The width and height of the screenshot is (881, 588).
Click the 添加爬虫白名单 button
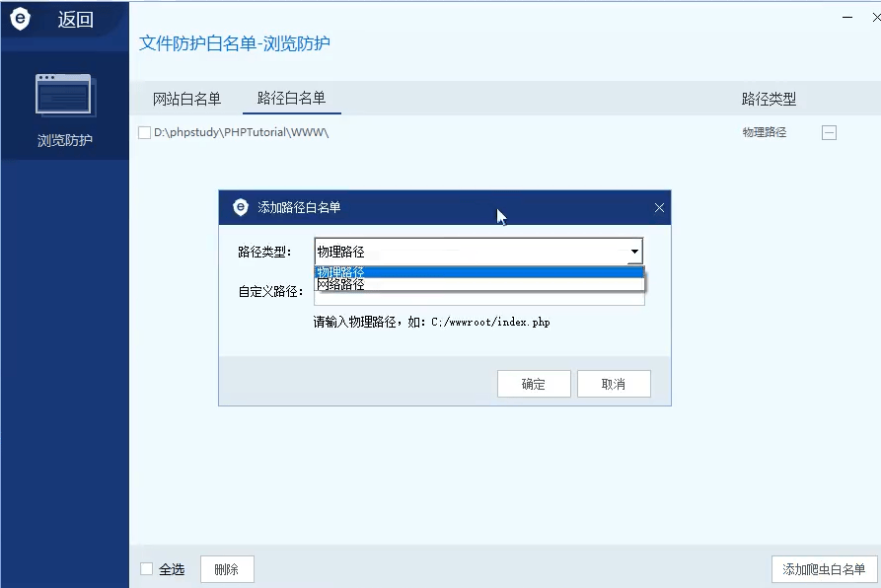824,569
